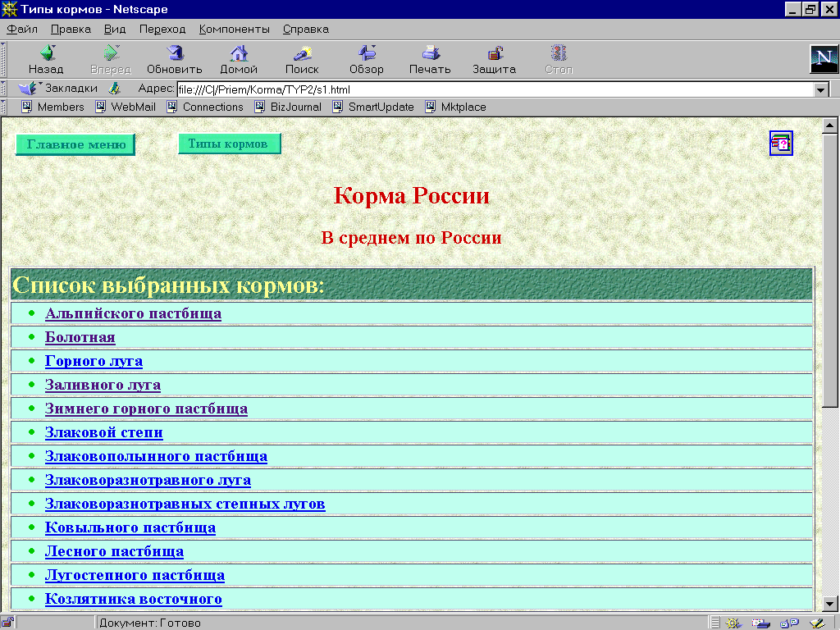Open the Справка menu
Image resolution: width=840 pixels, height=630 pixels.
(306, 29)
